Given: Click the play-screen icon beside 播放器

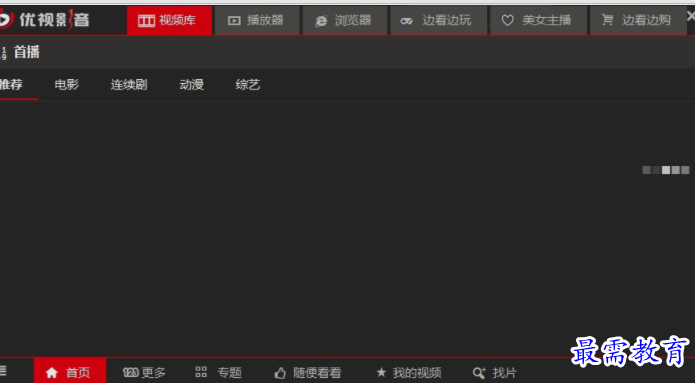Looking at the screenshot, I should [x=234, y=20].
